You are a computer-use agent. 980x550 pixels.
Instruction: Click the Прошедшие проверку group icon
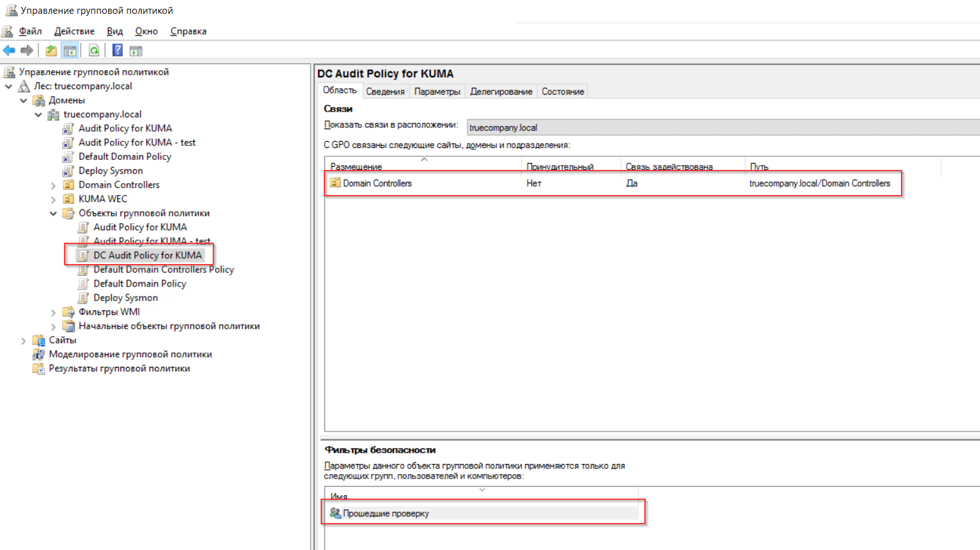[x=336, y=513]
